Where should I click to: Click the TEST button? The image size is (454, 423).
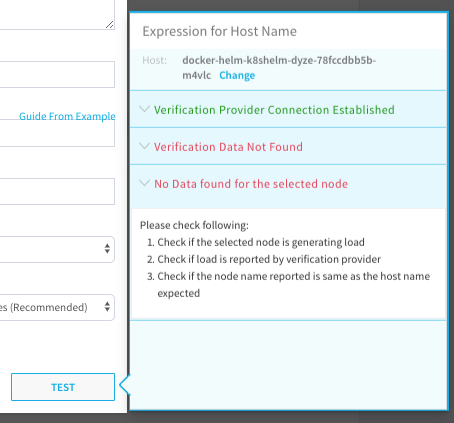pos(63,387)
